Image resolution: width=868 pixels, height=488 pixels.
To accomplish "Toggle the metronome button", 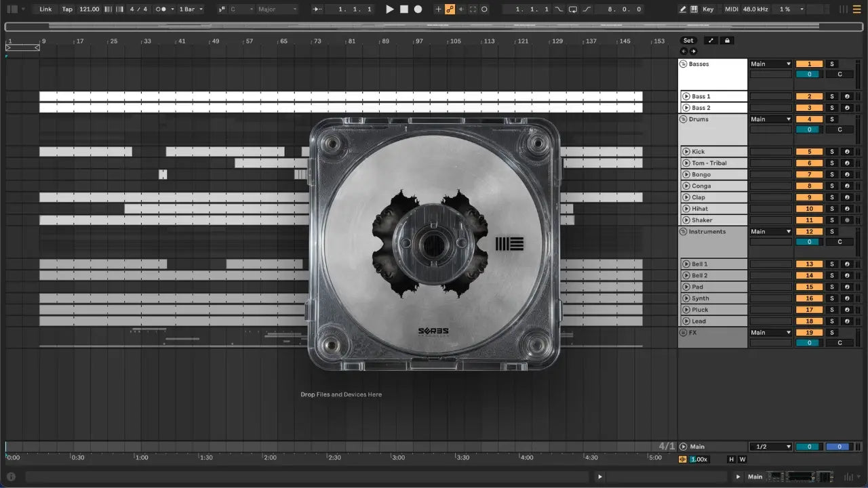I will point(161,9).
